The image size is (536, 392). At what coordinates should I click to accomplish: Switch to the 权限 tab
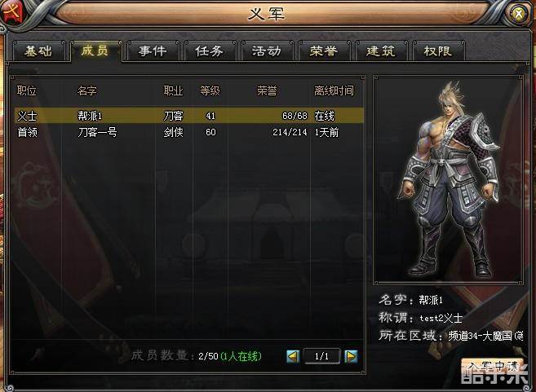(438, 51)
